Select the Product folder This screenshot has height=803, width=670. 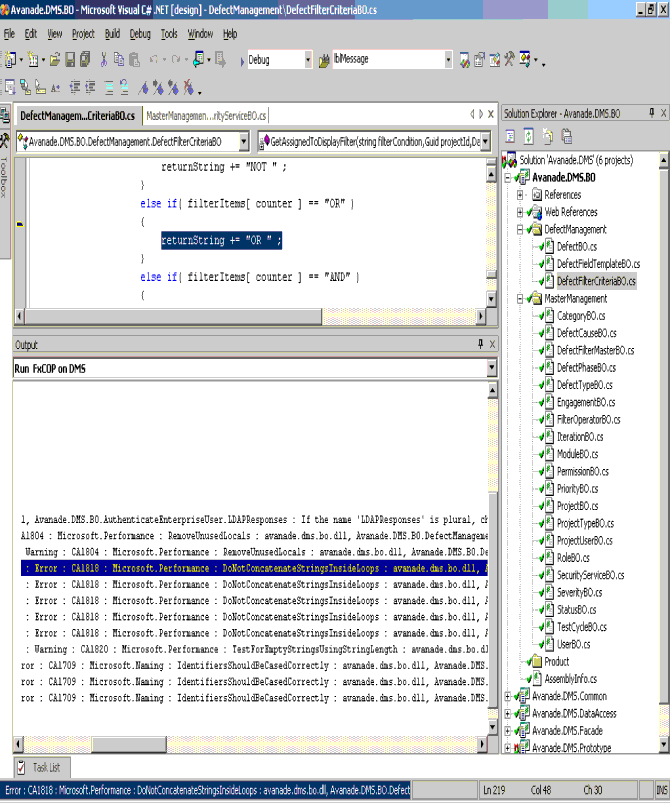556,662
